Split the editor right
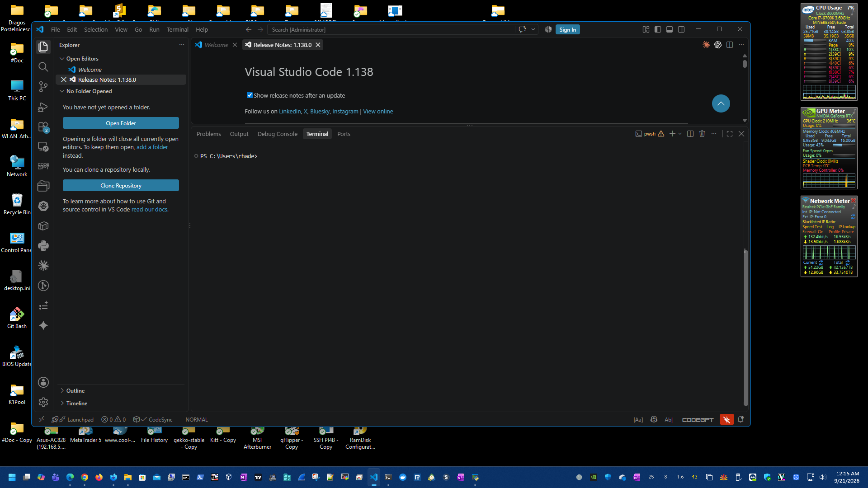Screen dimensions: 868x488 pyautogui.click(x=729, y=45)
